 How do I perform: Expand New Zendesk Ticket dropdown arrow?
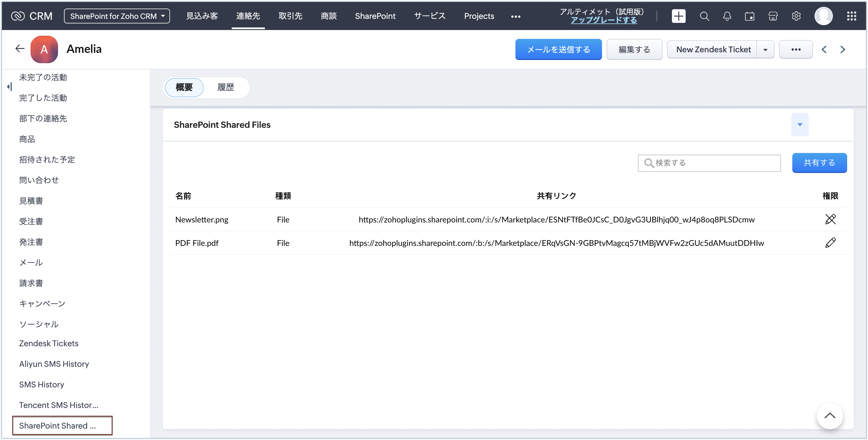pos(765,49)
